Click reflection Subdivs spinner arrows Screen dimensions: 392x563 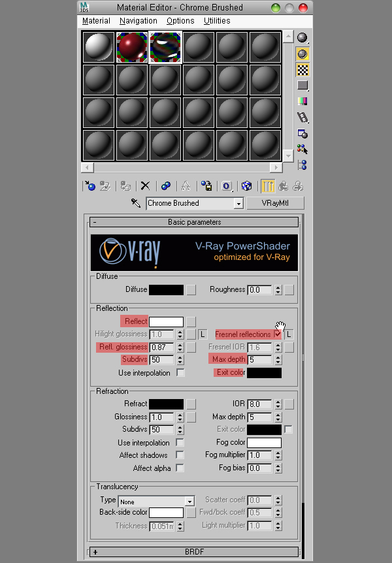coord(180,360)
